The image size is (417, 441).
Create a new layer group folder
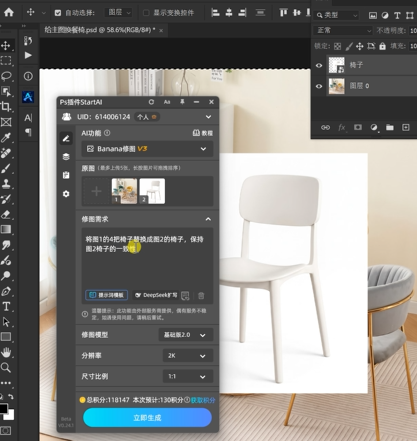[390, 127]
